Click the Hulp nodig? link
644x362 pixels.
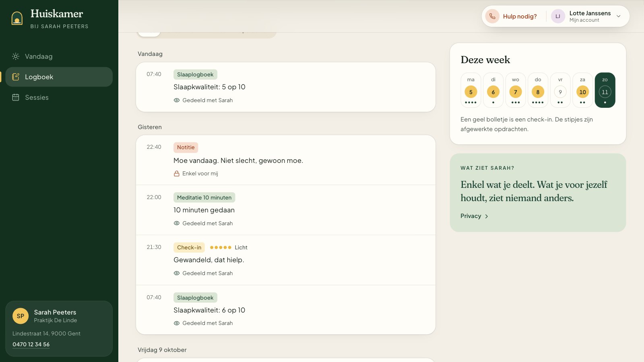pyautogui.click(x=520, y=16)
